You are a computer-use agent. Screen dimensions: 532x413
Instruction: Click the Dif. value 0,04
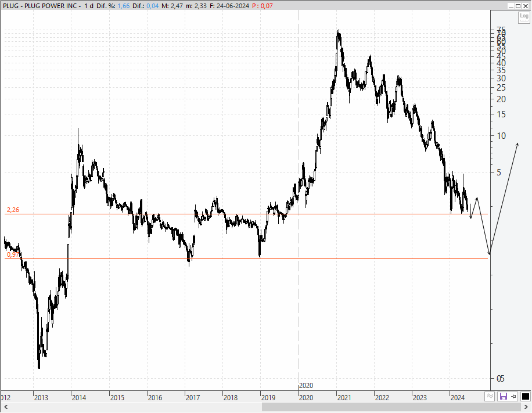click(x=152, y=6)
